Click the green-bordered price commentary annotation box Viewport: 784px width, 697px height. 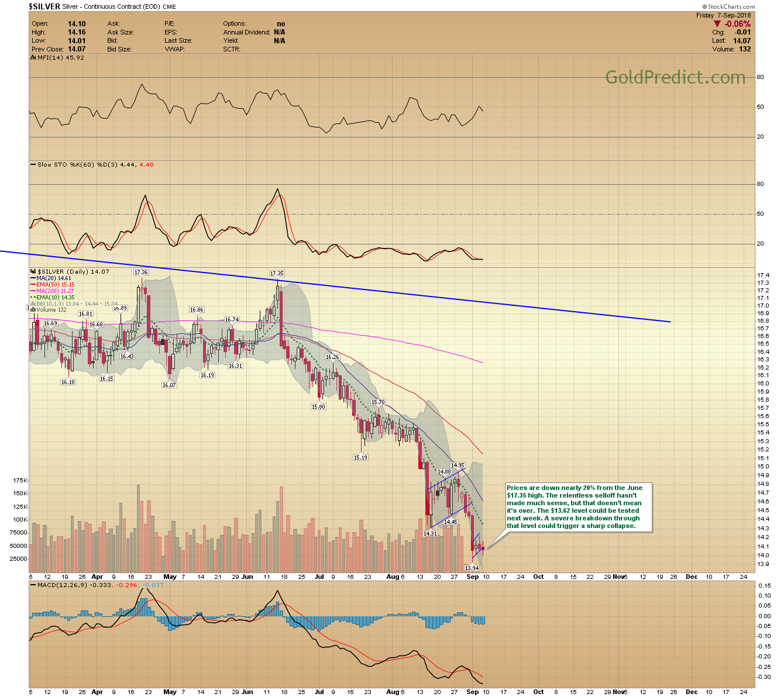[x=577, y=507]
